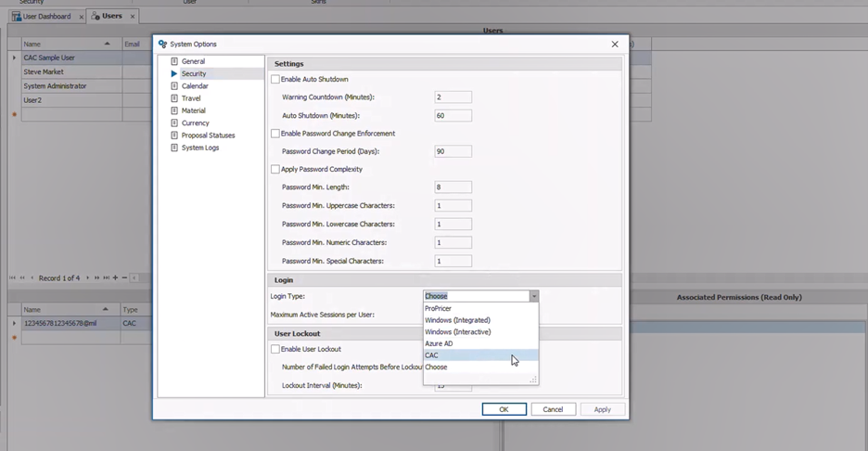This screenshot has height=451, width=868.
Task: Open the General options page icon
Action: (173, 61)
